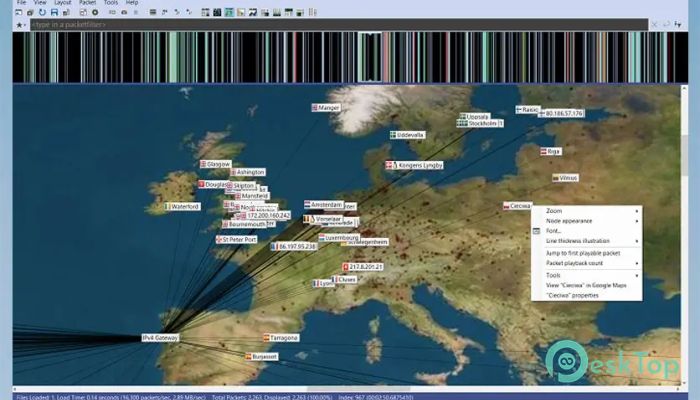Select the 80.186.57.176 node label
This screenshot has width=700, height=400.
click(562, 113)
